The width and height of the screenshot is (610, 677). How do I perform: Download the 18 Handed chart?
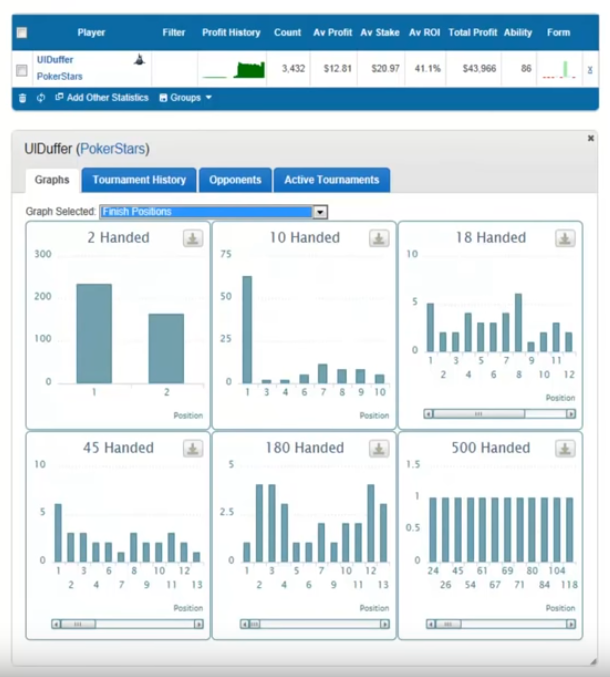565,238
